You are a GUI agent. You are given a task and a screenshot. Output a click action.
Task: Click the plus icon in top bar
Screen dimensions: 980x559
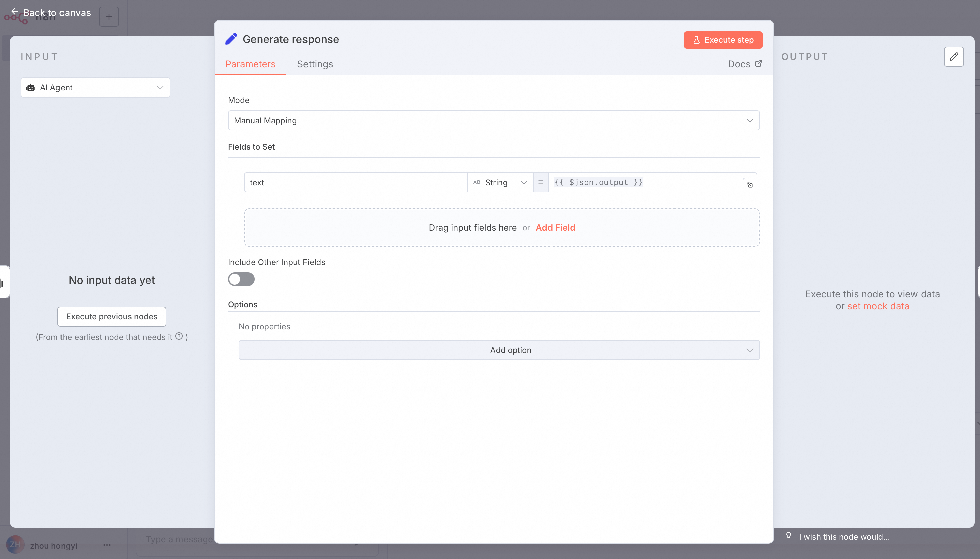109,16
